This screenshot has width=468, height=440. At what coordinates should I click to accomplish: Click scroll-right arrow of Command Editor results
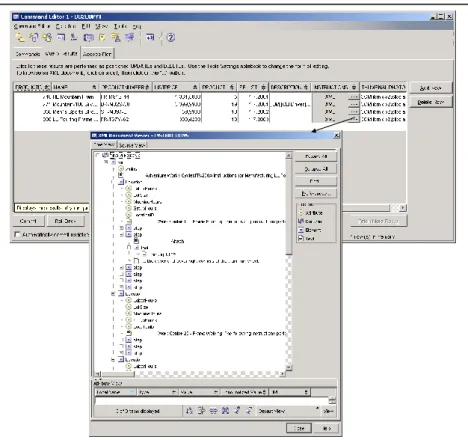click(x=403, y=208)
